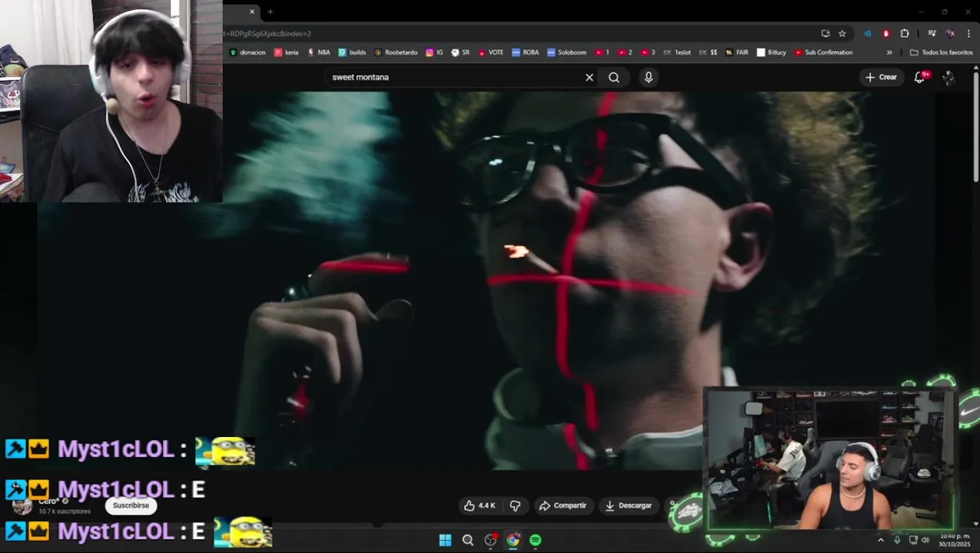Screen dimensions: 980x553
Task: Show hidden system tray icons
Action: click(x=881, y=540)
